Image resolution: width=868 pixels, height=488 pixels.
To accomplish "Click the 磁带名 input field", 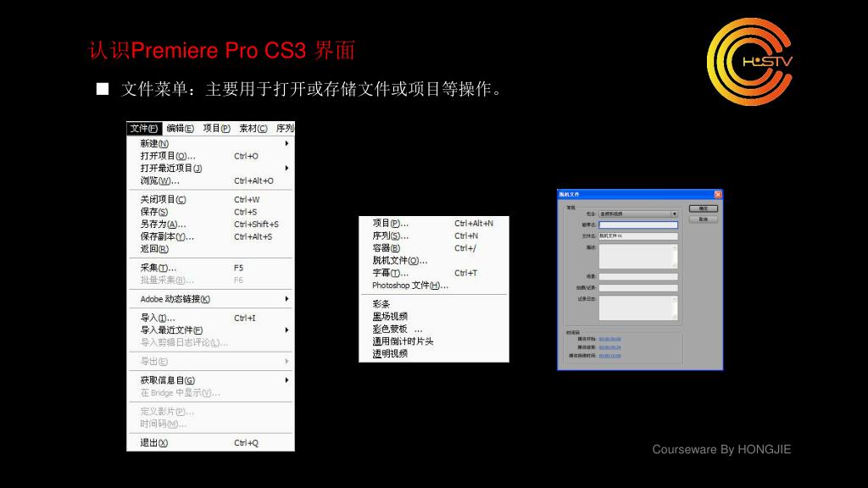I will tap(638, 225).
